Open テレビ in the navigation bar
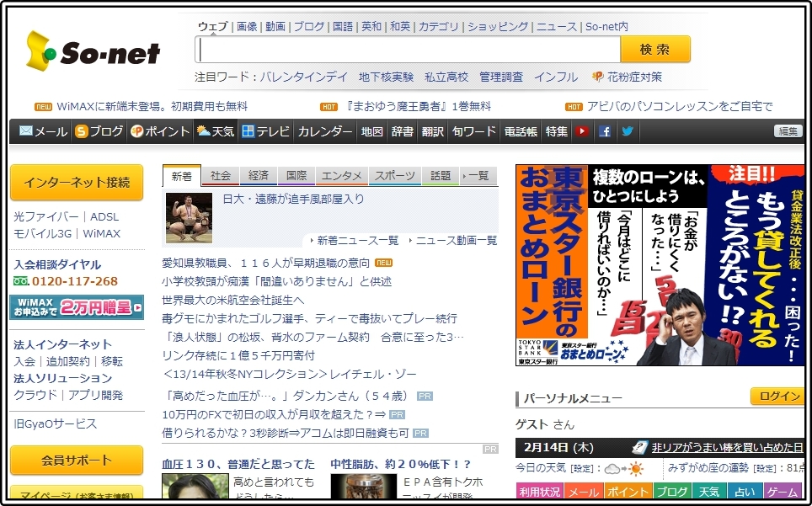The height and width of the screenshot is (506, 812). pos(265,131)
